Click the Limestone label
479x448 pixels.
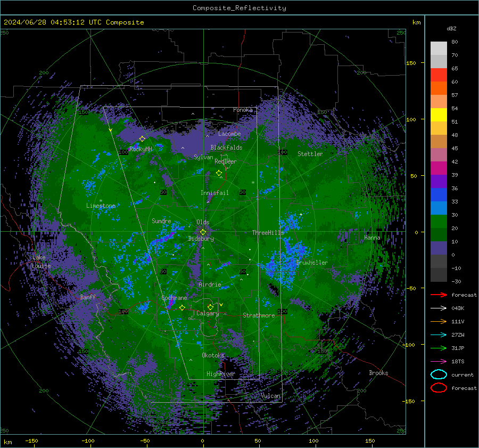click(x=101, y=206)
